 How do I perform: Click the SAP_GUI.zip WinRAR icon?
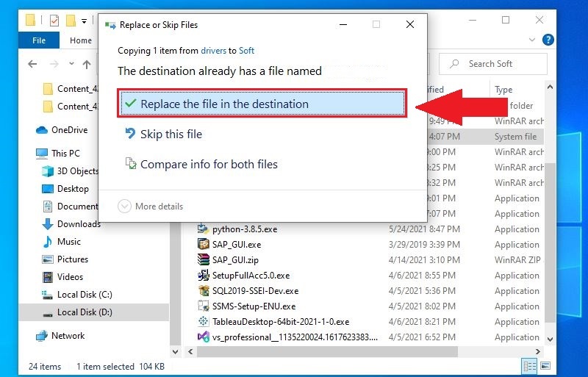click(x=204, y=259)
